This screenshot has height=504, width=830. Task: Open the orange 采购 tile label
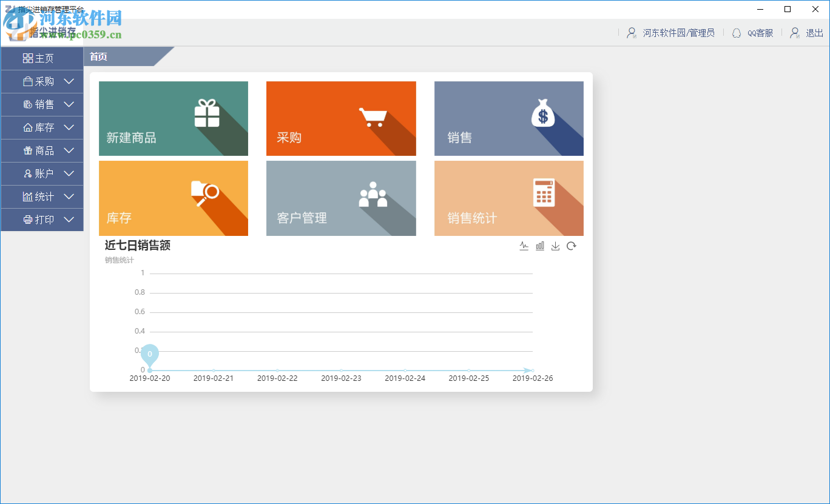(x=289, y=138)
